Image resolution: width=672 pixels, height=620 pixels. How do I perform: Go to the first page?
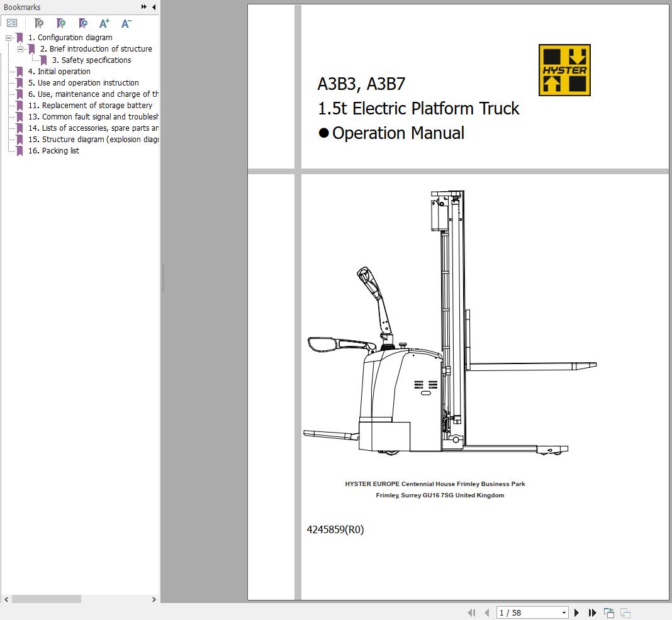[x=471, y=612]
